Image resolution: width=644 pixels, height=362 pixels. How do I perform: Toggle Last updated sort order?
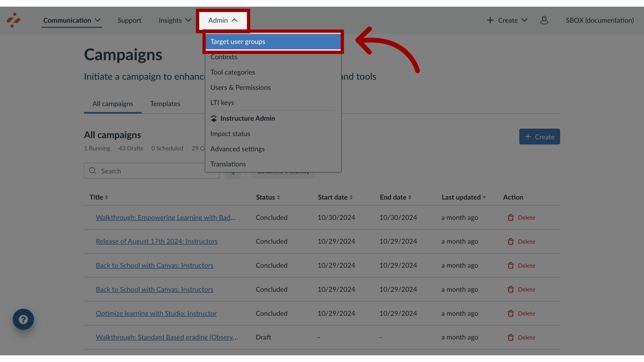coord(464,197)
